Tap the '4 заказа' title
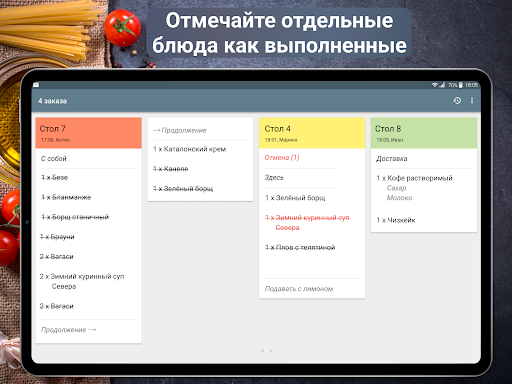The height and width of the screenshot is (384, 512). (x=52, y=101)
